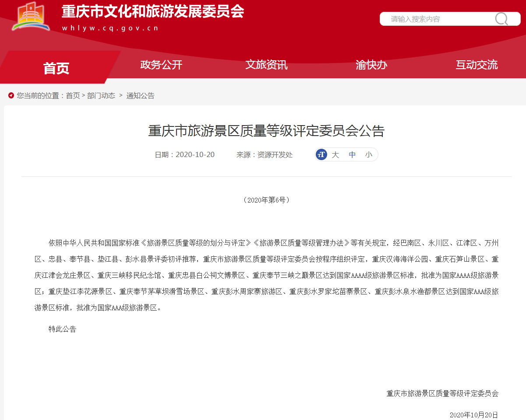Click the blue font-size tT icon
The image size is (526, 420).
click(321, 154)
